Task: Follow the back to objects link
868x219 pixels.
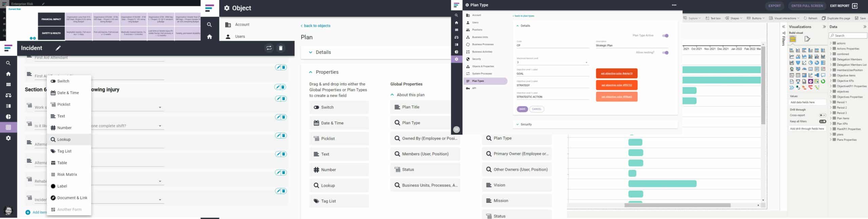Action: point(317,26)
